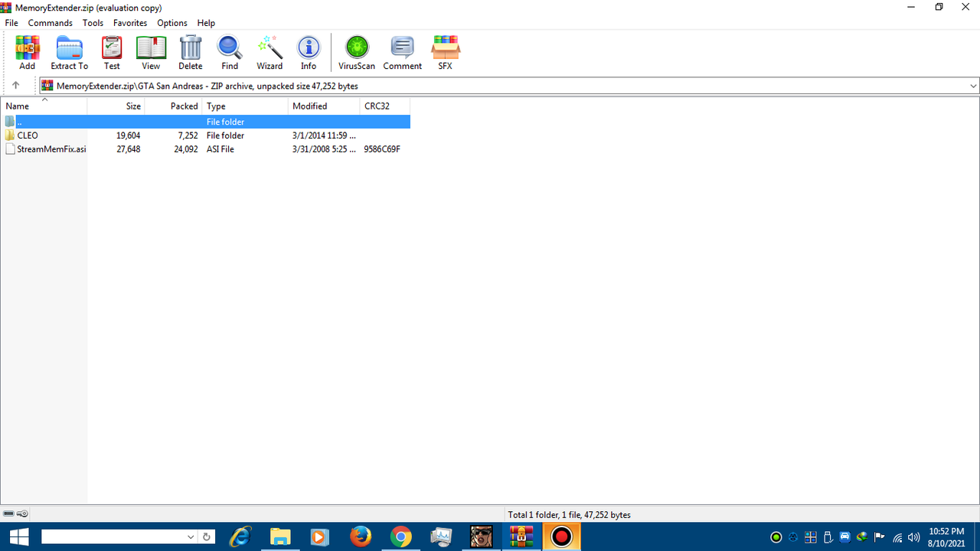The image size is (980, 551).
Task: Launch the Wizard tool
Action: click(x=269, y=52)
